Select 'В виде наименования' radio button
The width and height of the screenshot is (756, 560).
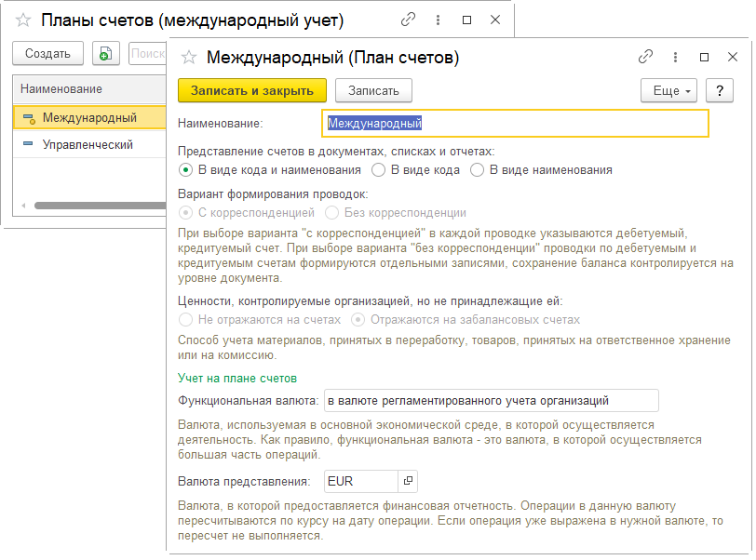coord(478,170)
